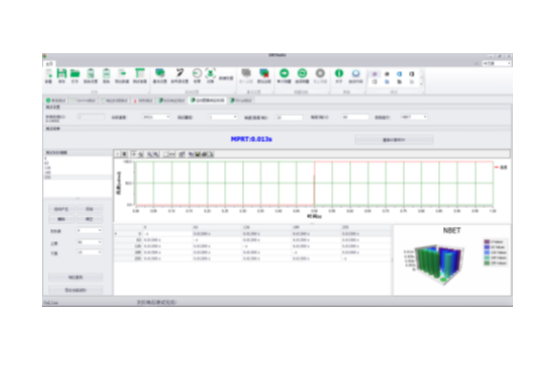Switch to the tab with the red icon
Viewport: 540px width, 380px height.
[143, 100]
